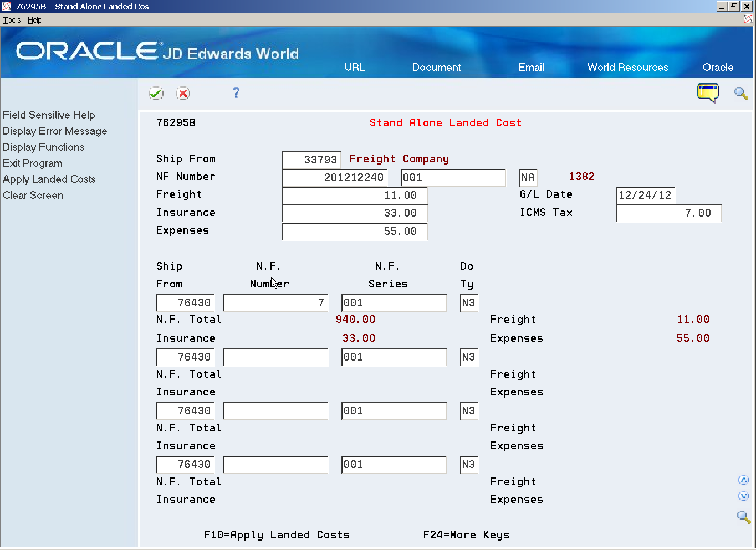Click the G/L Date field 12/24/12
The height and width of the screenshot is (550, 756).
pos(646,195)
